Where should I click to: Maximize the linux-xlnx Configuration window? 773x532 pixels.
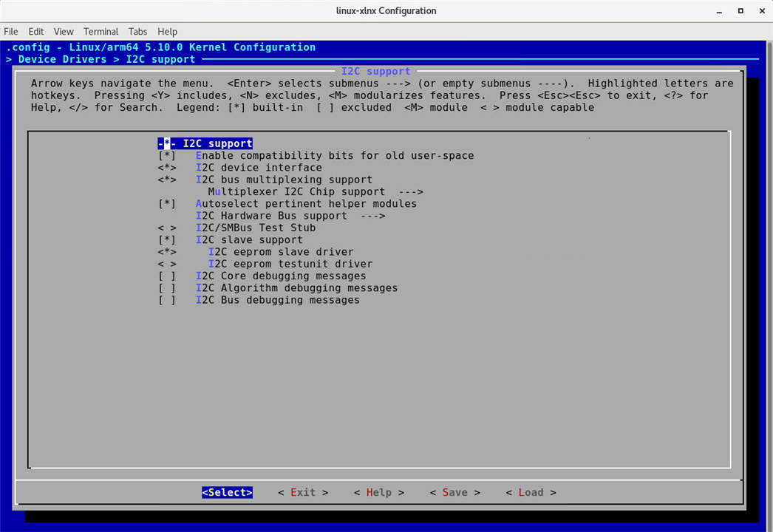pos(740,11)
